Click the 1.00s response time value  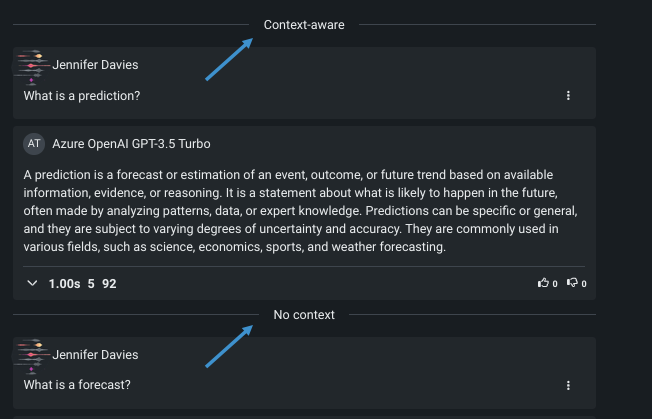point(64,284)
